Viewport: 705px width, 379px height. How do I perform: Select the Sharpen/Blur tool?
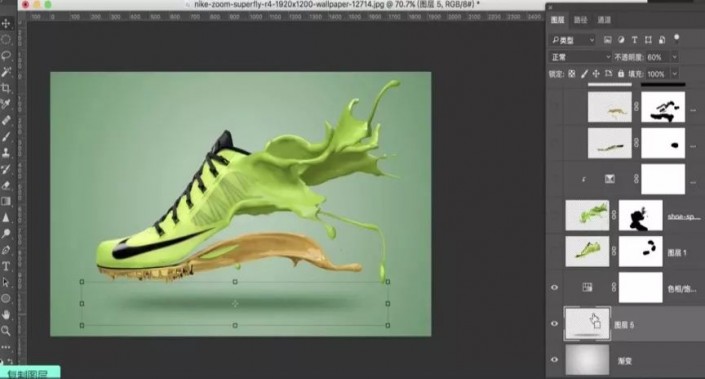click(6, 218)
